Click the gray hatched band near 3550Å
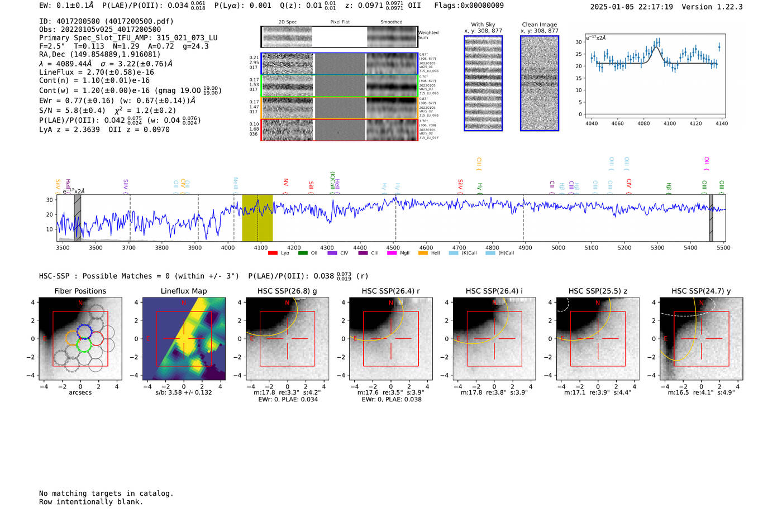 78,218
